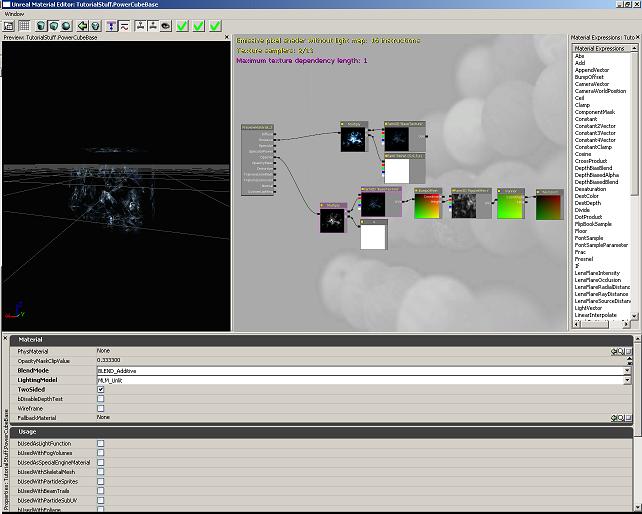Check bUsedAsLightFunction option
This screenshot has height=514, width=642.
tap(101, 444)
